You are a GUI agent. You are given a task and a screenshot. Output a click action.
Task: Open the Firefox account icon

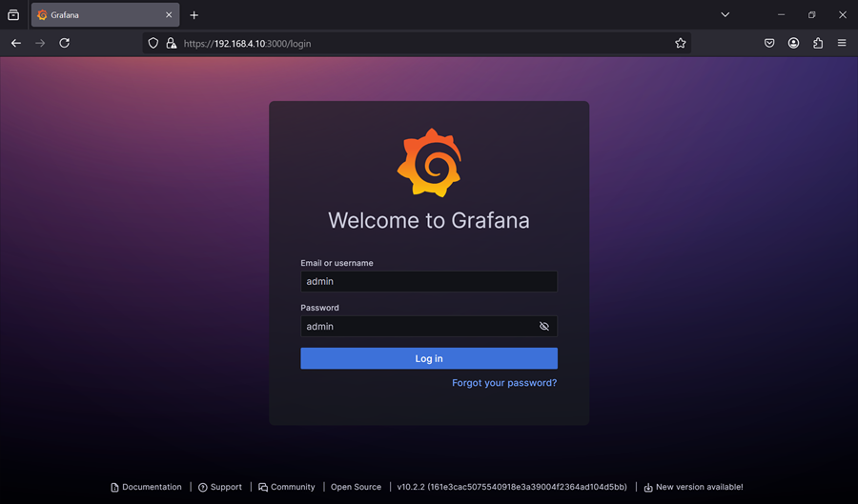click(x=793, y=43)
